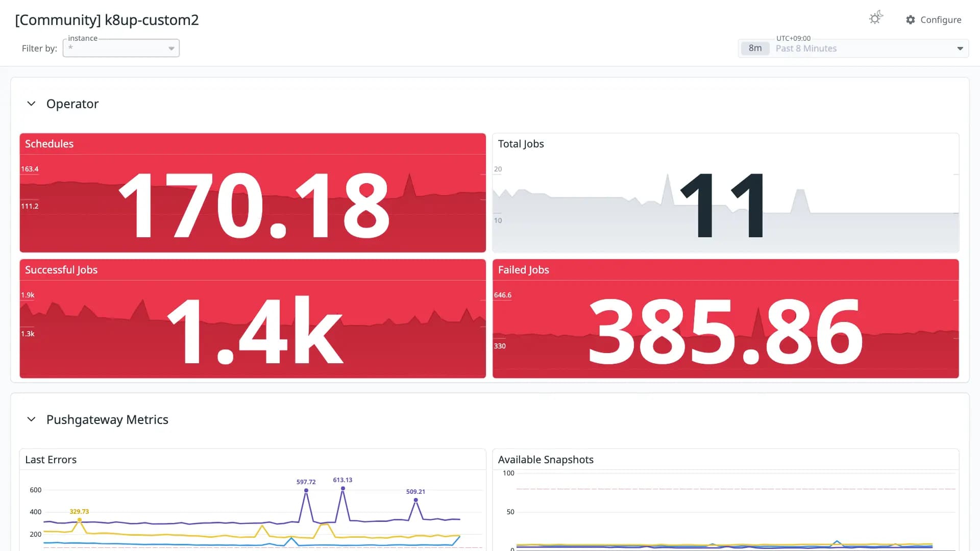Viewport: 980px width, 551px height.
Task: Click the Configure gear icon
Action: click(x=911, y=19)
